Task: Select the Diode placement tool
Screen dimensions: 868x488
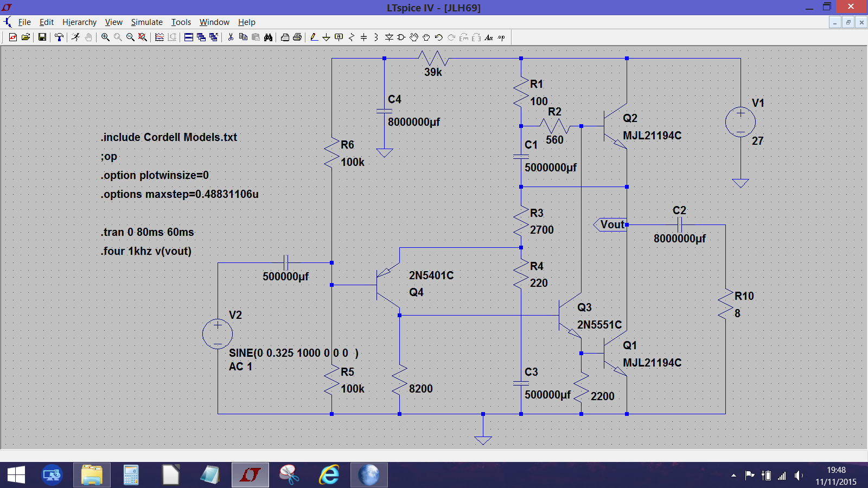Action: pyautogui.click(x=389, y=37)
